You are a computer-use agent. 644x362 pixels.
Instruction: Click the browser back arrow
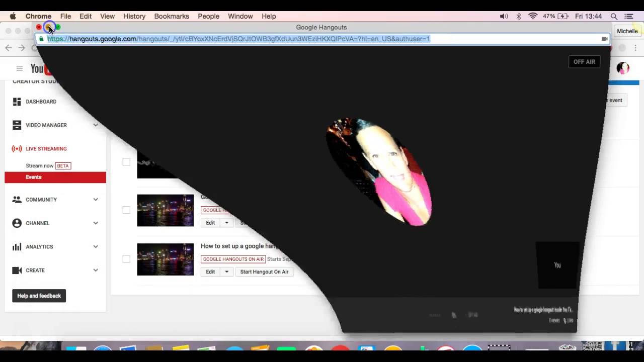pyautogui.click(x=9, y=48)
